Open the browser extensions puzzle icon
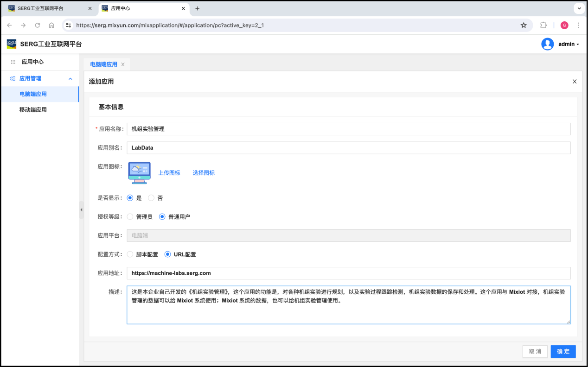This screenshot has width=588, height=367. tap(543, 25)
